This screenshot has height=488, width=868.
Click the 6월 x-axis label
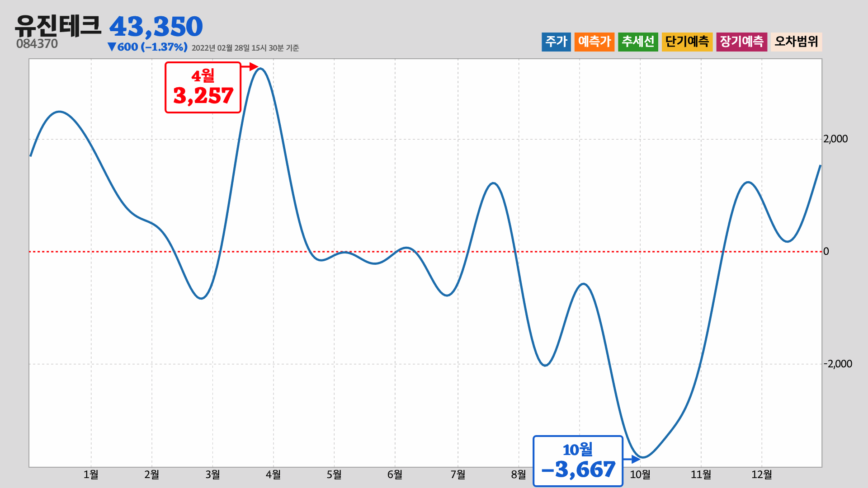[x=395, y=474]
